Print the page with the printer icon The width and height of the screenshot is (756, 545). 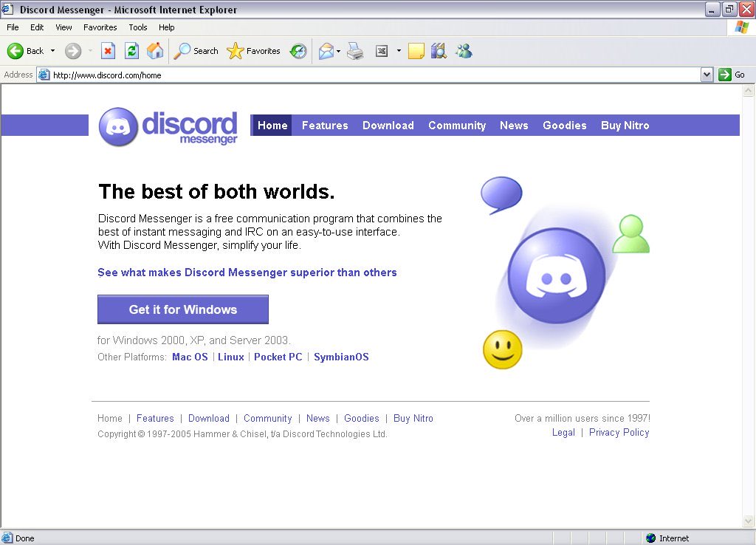click(355, 51)
